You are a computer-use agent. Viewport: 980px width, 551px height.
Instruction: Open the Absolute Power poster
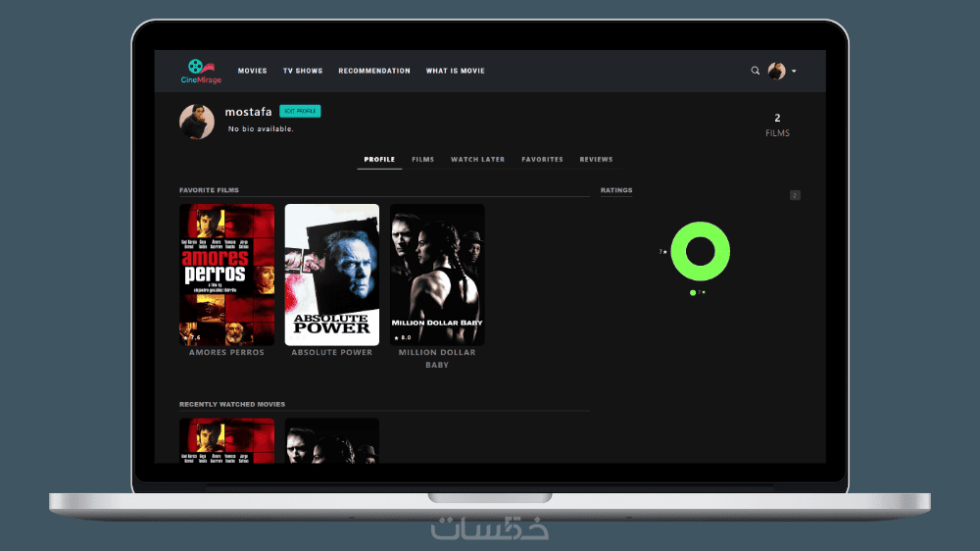[x=332, y=275]
